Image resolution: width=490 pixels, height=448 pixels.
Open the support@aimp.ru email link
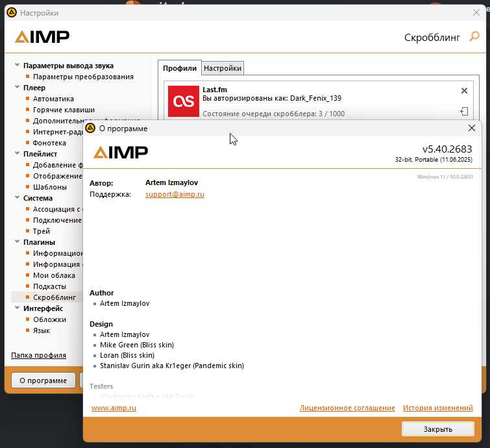tap(175, 194)
